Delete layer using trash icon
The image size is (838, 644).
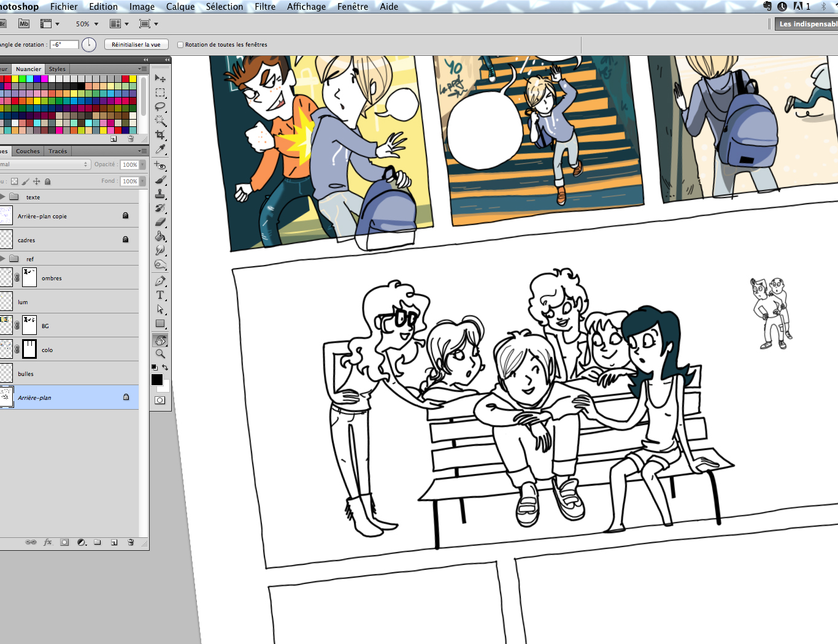pos(131,542)
